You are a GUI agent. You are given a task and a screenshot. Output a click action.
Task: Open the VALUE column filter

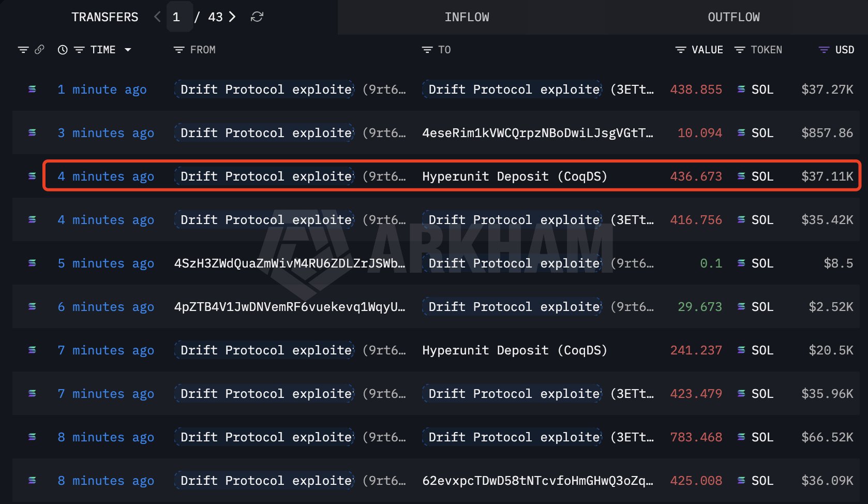click(681, 50)
